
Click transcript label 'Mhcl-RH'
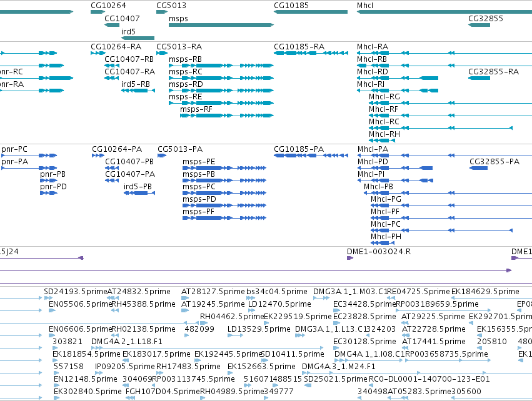(x=384, y=134)
